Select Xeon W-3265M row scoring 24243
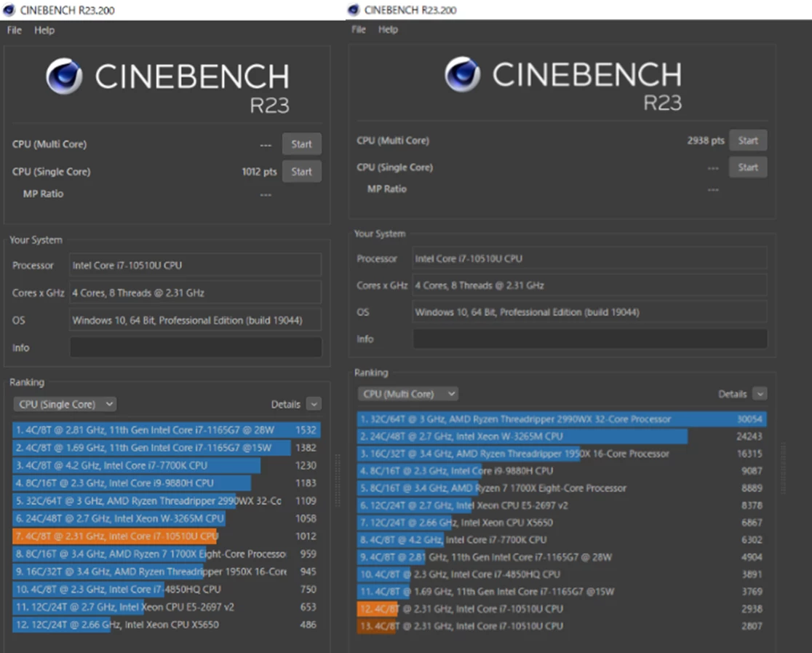The width and height of the screenshot is (812, 653). click(x=562, y=436)
